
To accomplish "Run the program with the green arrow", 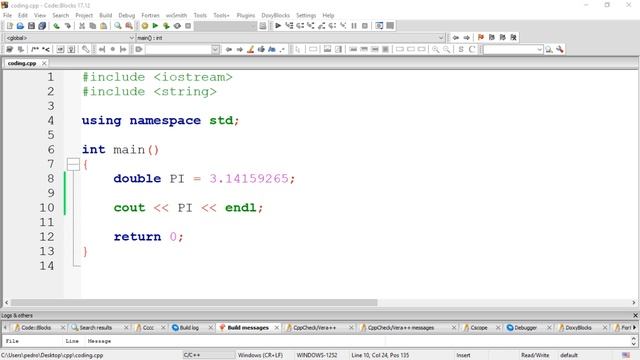I will click(x=155, y=26).
